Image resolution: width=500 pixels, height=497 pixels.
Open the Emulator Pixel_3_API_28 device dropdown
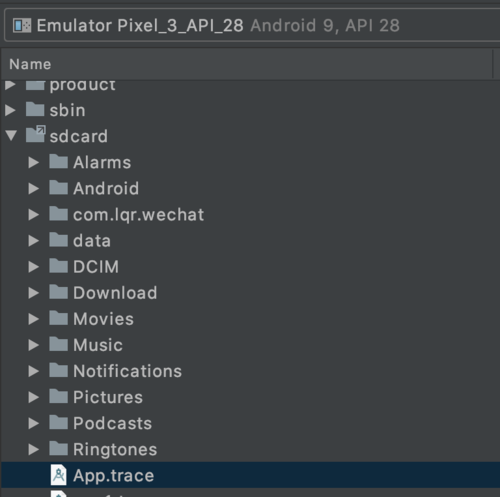pyautogui.click(x=252, y=25)
